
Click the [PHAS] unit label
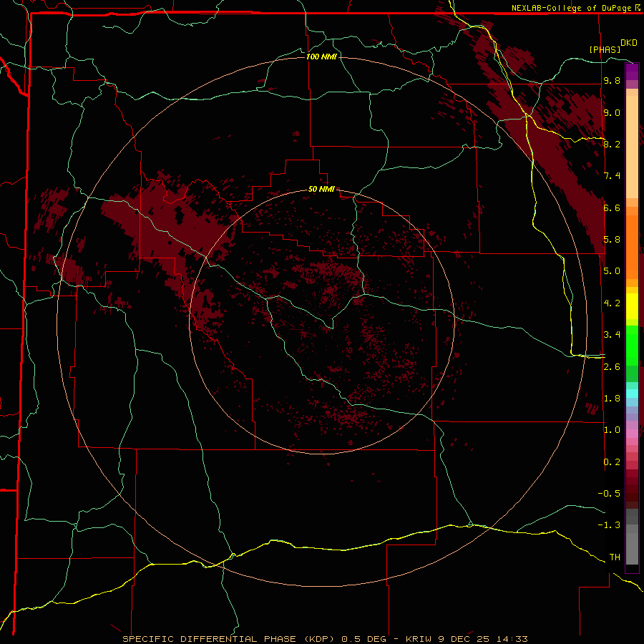(x=605, y=49)
